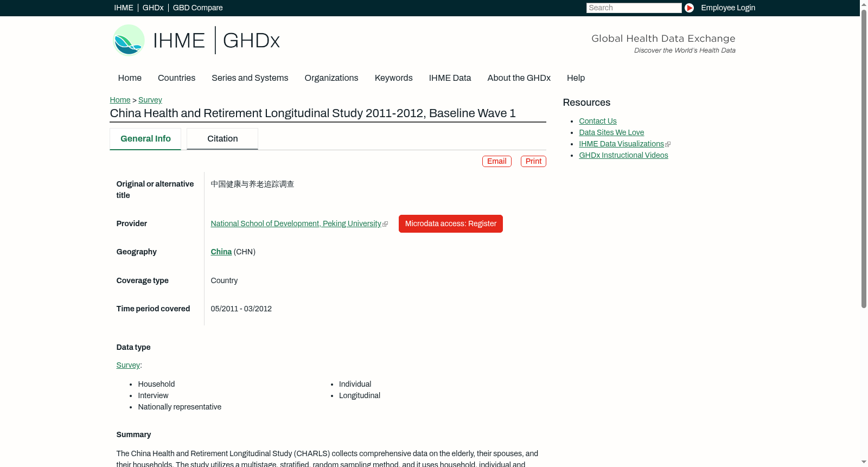The height and width of the screenshot is (467, 868).
Task: Focus the Search input field
Action: pos(634,8)
